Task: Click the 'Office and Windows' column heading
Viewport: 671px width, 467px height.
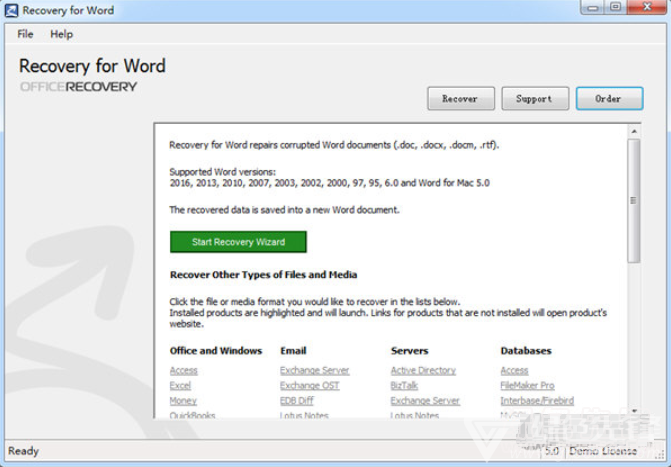Action: [216, 351]
